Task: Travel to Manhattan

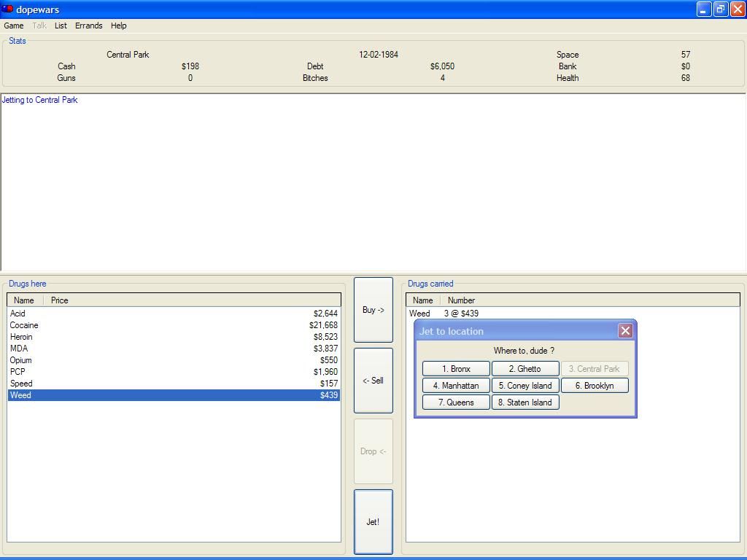Action: (456, 386)
